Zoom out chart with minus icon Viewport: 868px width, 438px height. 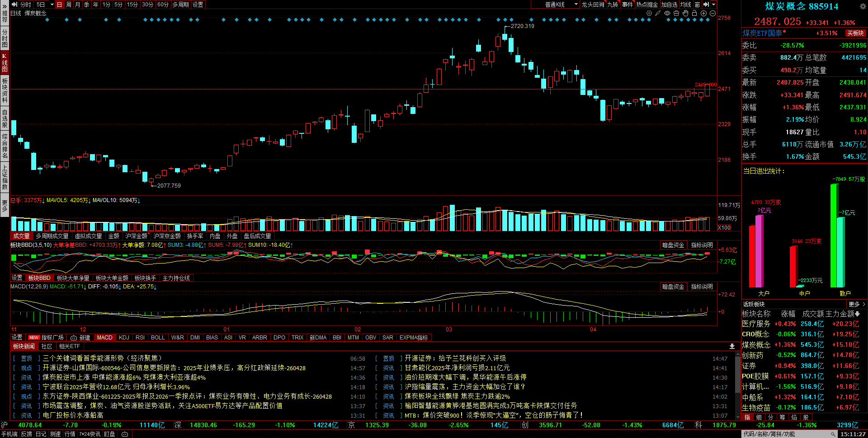pyautogui.click(x=712, y=13)
